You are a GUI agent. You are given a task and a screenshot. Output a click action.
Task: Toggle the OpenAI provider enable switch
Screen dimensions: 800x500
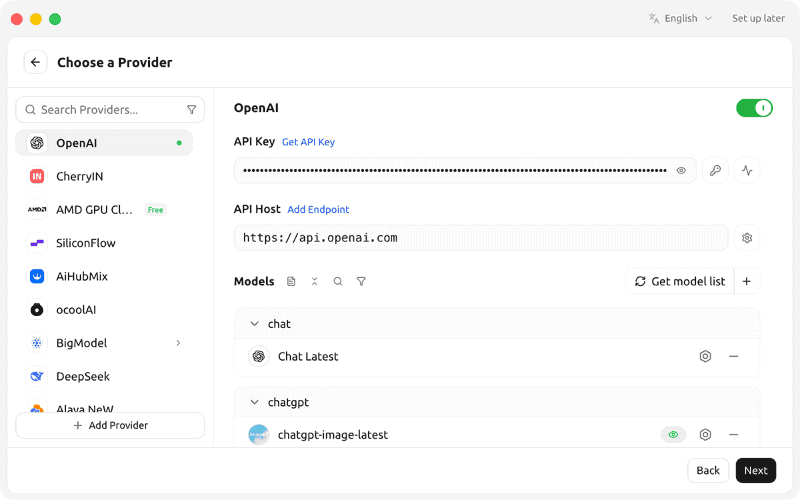[x=754, y=108]
